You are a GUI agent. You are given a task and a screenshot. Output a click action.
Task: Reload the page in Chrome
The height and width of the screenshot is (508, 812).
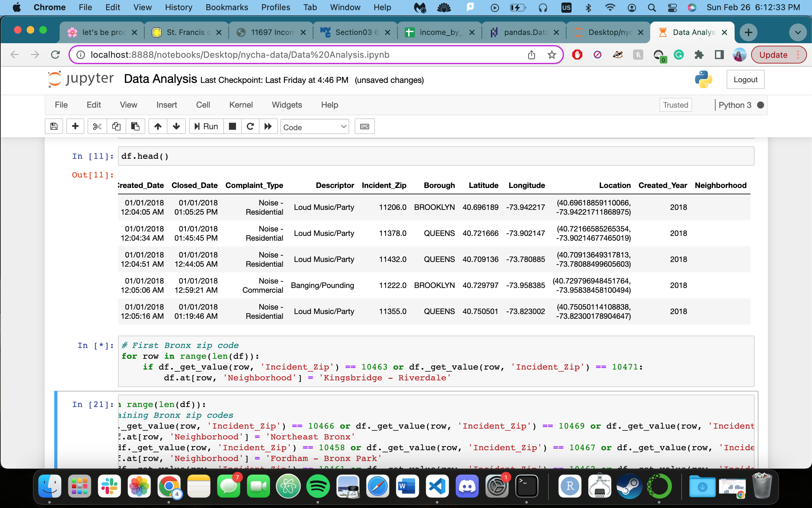56,54
